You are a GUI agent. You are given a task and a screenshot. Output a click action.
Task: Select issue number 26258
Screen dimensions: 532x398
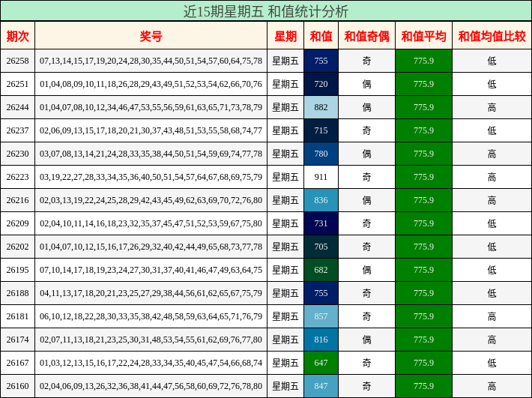coord(18,61)
